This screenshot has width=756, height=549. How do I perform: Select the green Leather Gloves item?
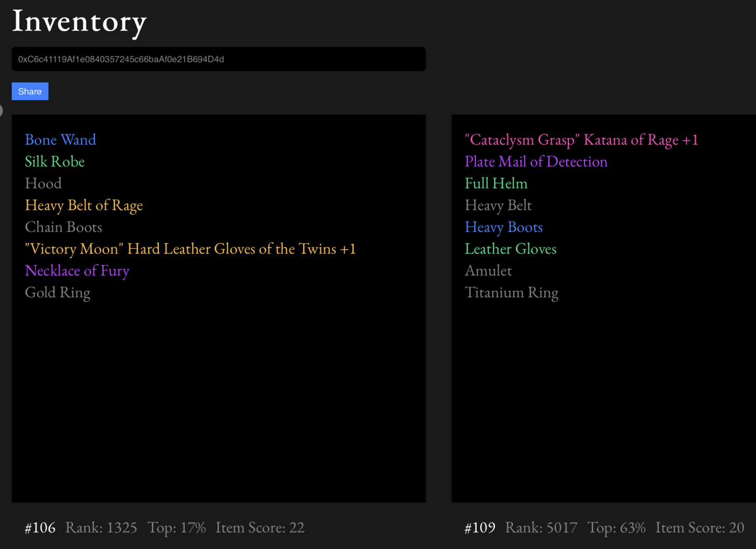(510, 249)
